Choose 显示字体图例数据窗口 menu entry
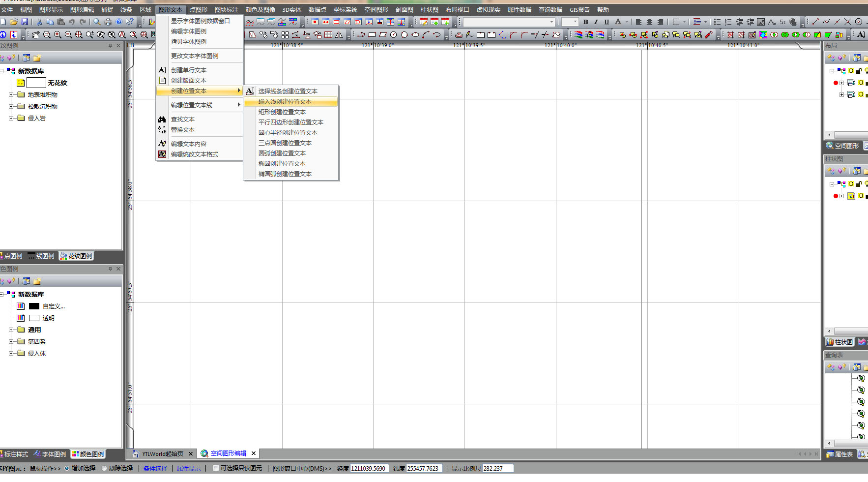Viewport: 868px width, 482px height. click(200, 21)
